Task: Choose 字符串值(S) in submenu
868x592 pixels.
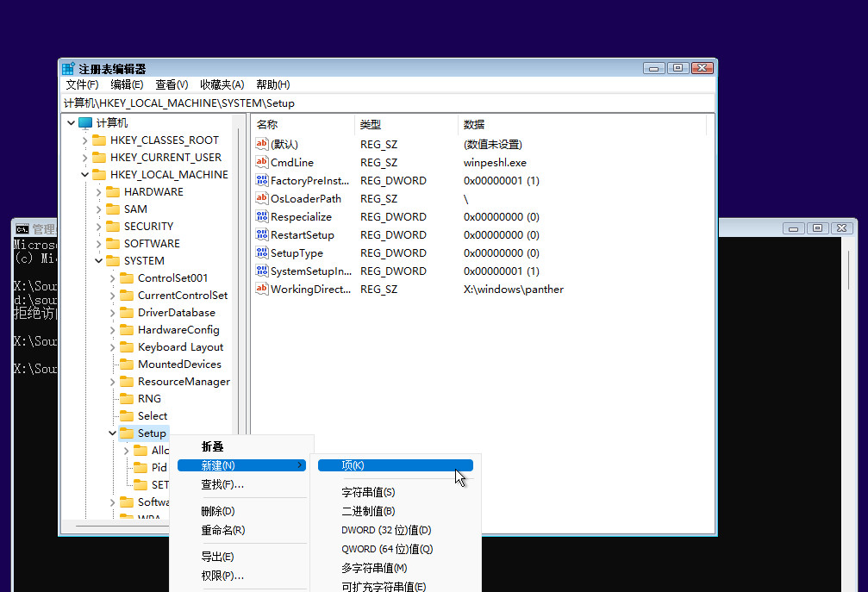Action: 396,492
